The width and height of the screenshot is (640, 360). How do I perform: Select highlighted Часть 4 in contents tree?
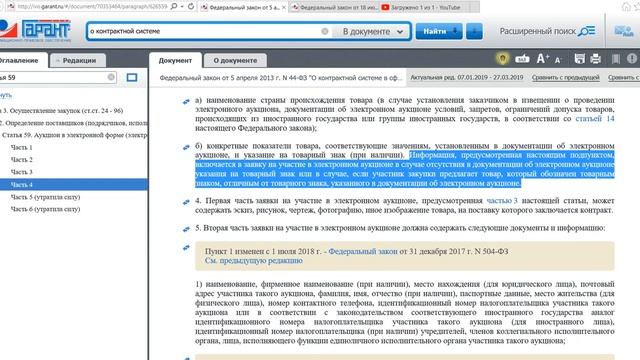pos(73,184)
